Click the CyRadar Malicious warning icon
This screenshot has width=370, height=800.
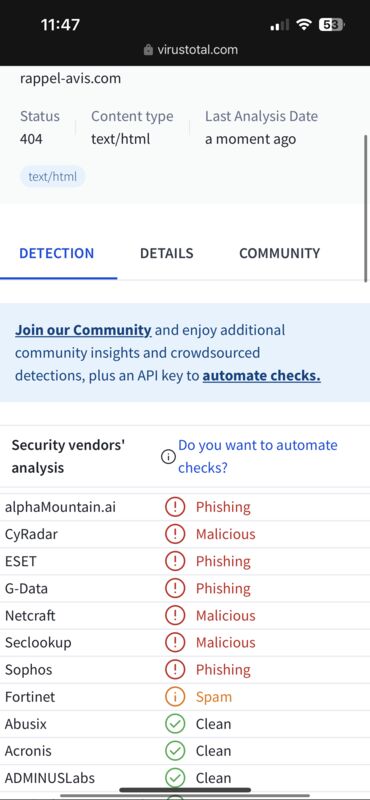[175, 534]
